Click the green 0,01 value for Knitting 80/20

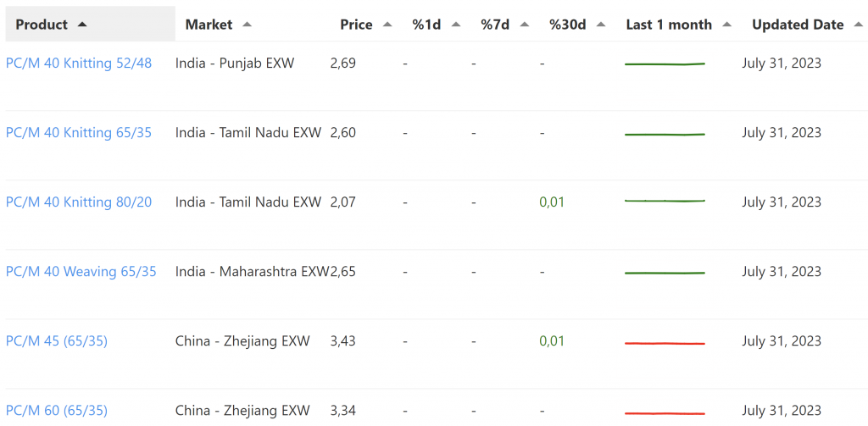(552, 202)
